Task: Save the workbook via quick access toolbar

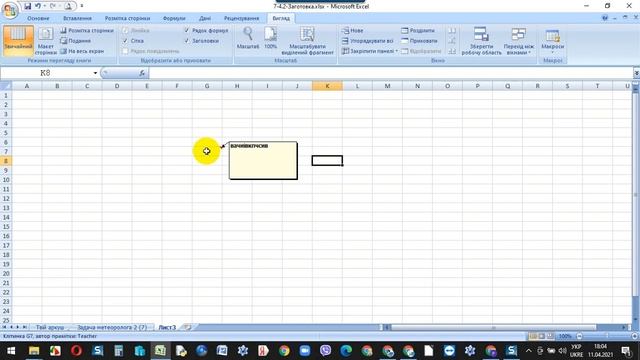Action: pyautogui.click(x=27, y=6)
